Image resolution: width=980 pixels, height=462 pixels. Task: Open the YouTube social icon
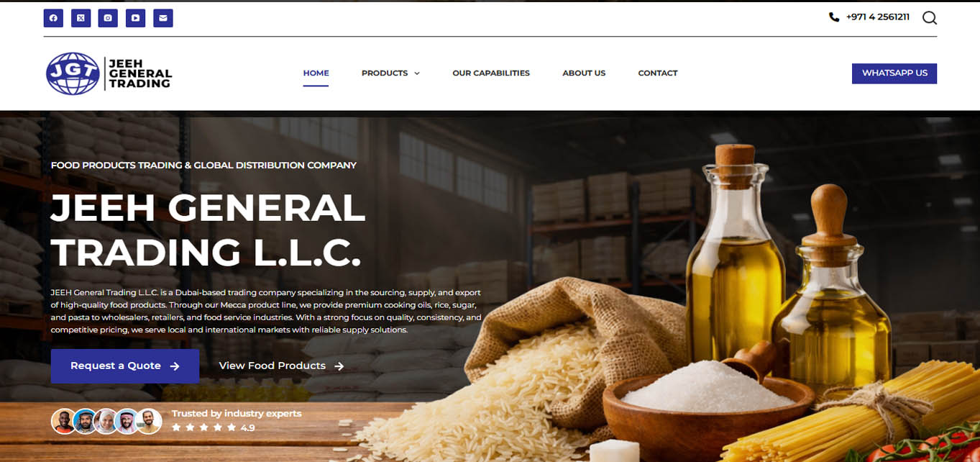point(135,18)
